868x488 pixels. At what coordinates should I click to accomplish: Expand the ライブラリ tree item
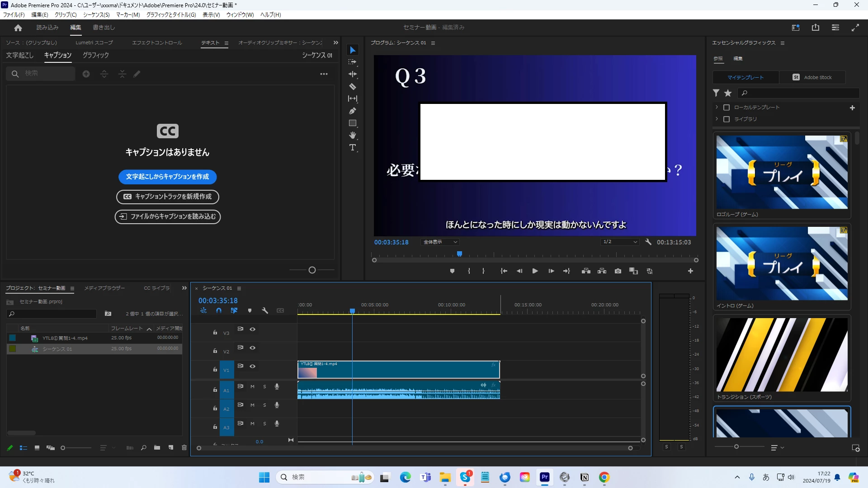point(717,119)
